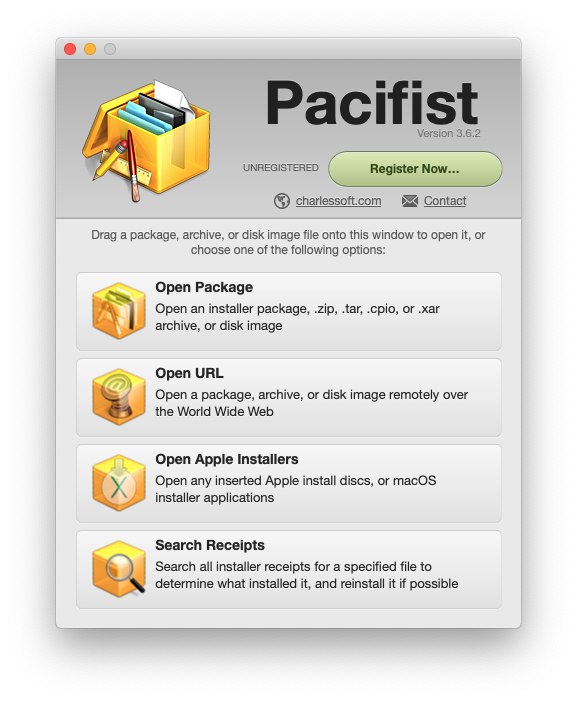The width and height of the screenshot is (577, 702).
Task: Open the charlessoft.com website link
Action: pyautogui.click(x=338, y=201)
